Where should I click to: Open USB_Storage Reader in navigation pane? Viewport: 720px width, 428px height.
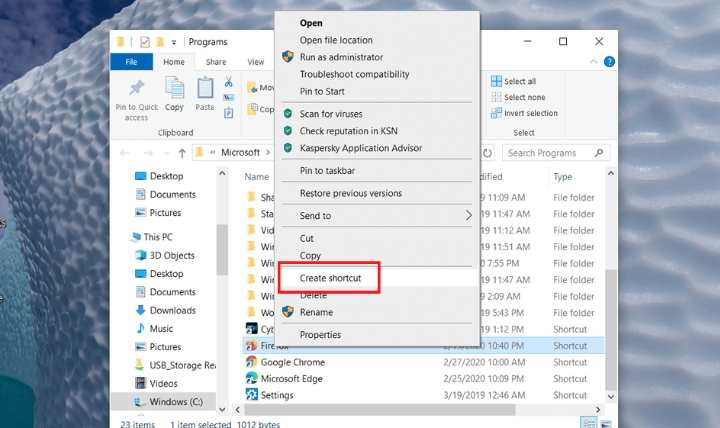[x=182, y=366]
